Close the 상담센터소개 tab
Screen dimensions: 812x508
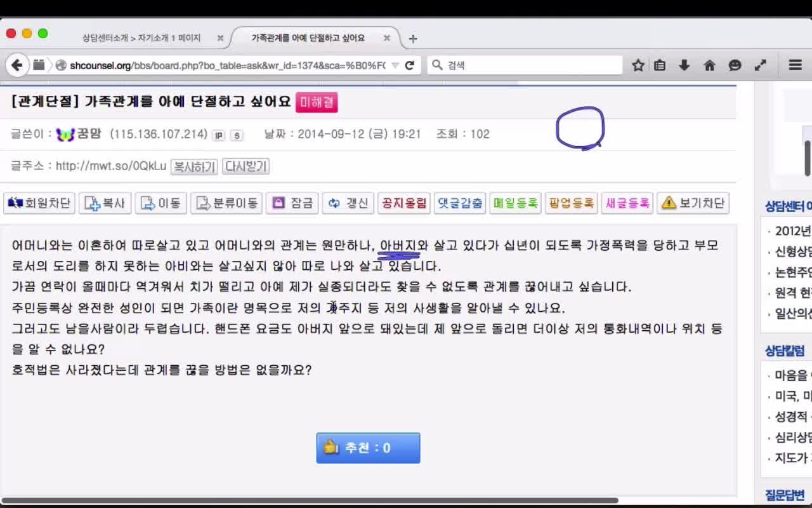click(220, 38)
